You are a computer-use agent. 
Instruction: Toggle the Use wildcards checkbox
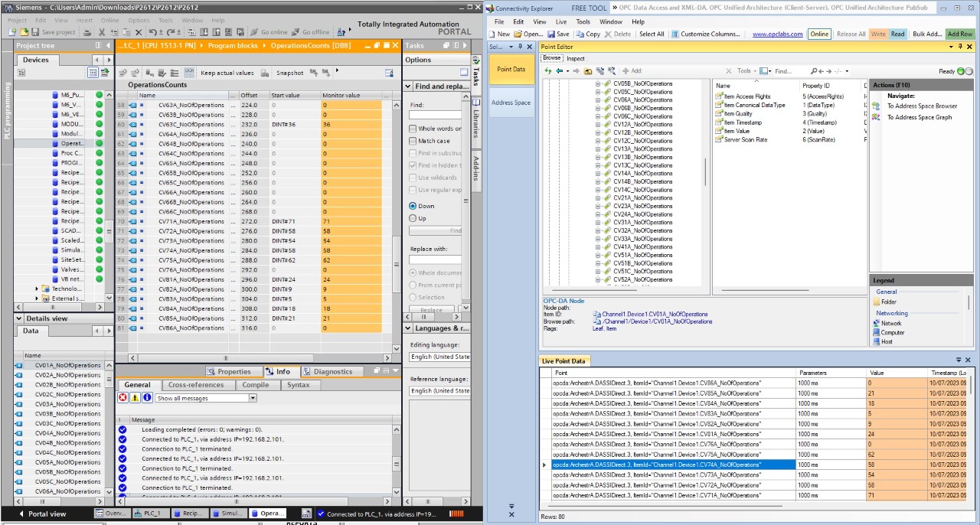(413, 178)
